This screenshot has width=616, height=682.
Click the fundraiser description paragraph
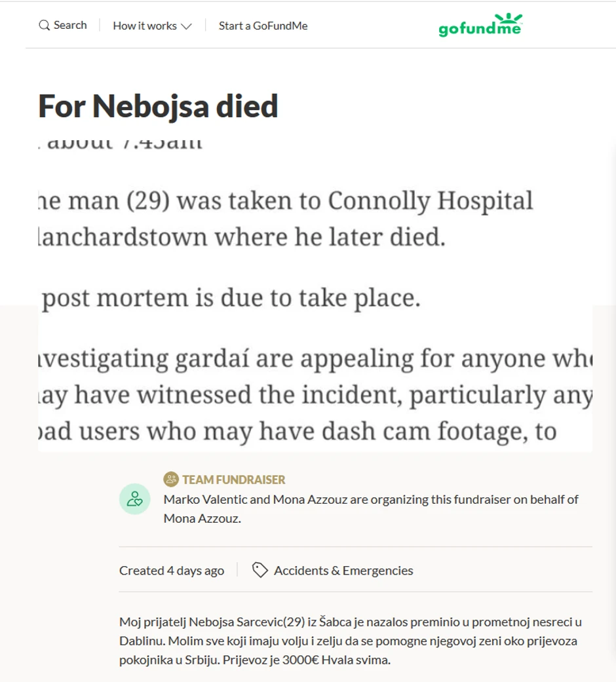pos(351,641)
